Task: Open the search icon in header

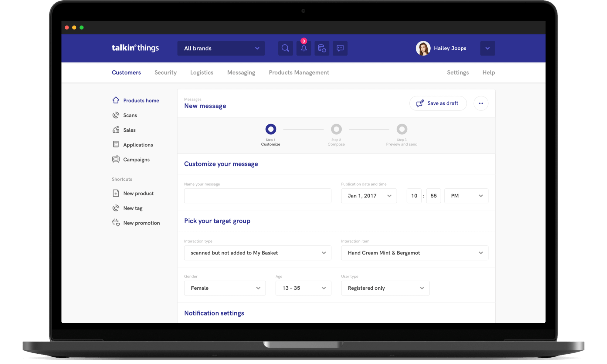Action: click(x=285, y=48)
